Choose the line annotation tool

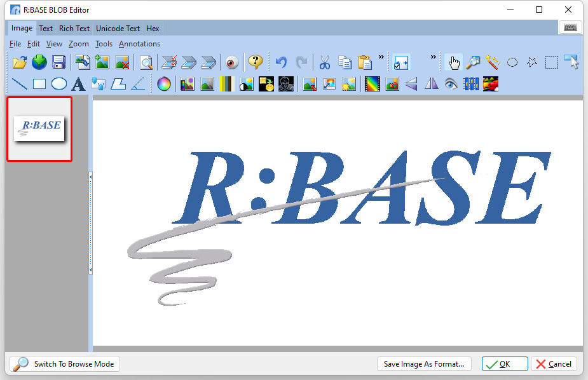(20, 84)
